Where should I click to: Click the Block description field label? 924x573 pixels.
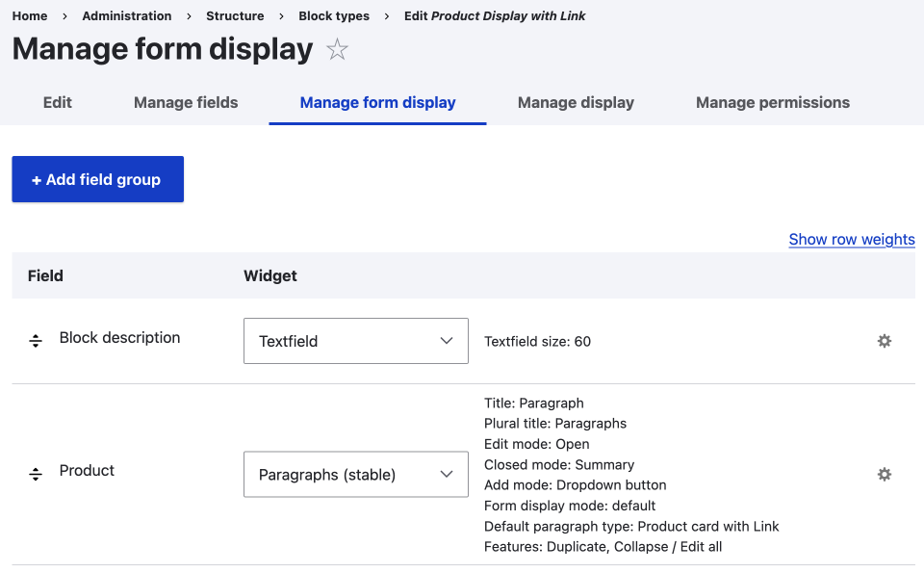(x=119, y=337)
